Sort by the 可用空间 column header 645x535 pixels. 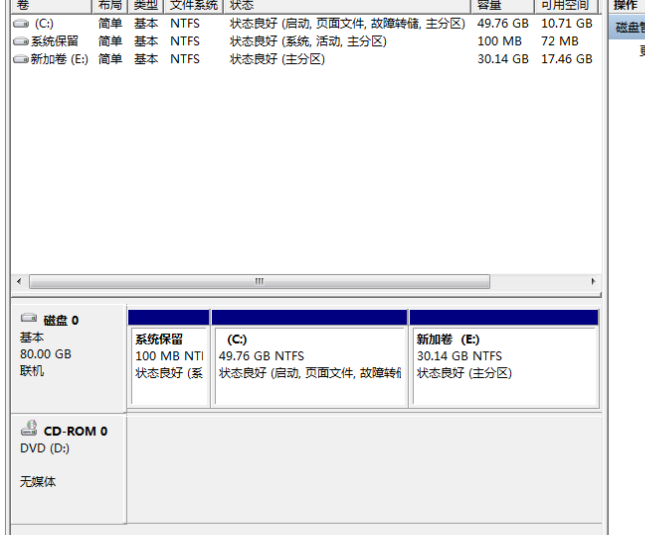[x=564, y=5]
